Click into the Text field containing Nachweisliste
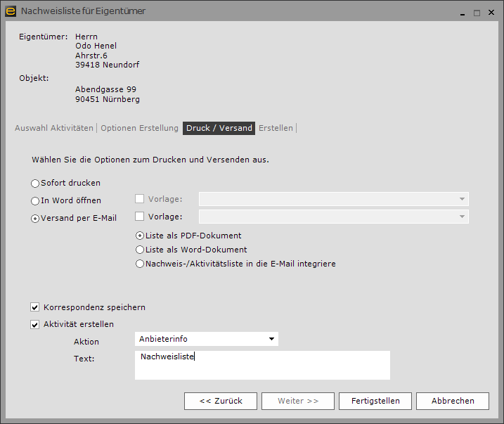504x424 pixels. click(261, 365)
